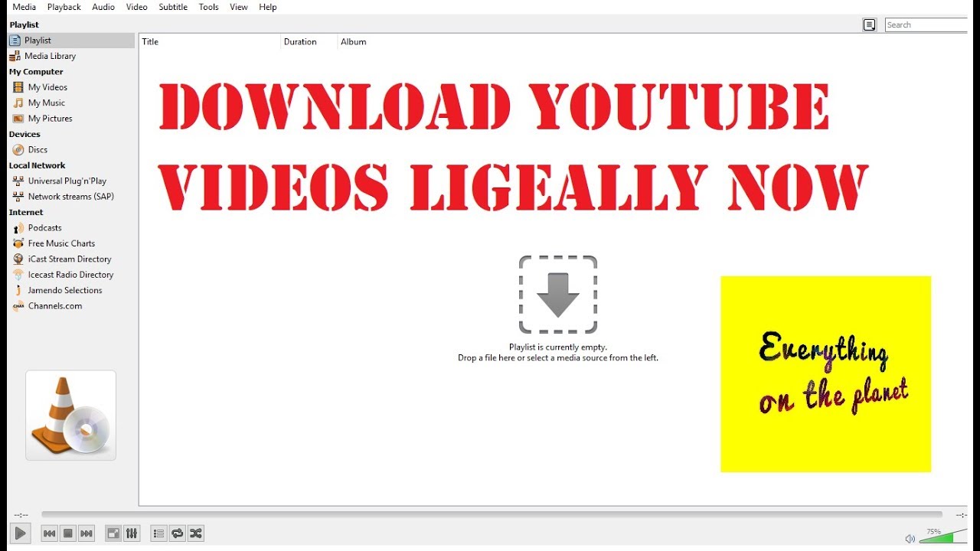Toggle random shuffle playback

(196, 533)
